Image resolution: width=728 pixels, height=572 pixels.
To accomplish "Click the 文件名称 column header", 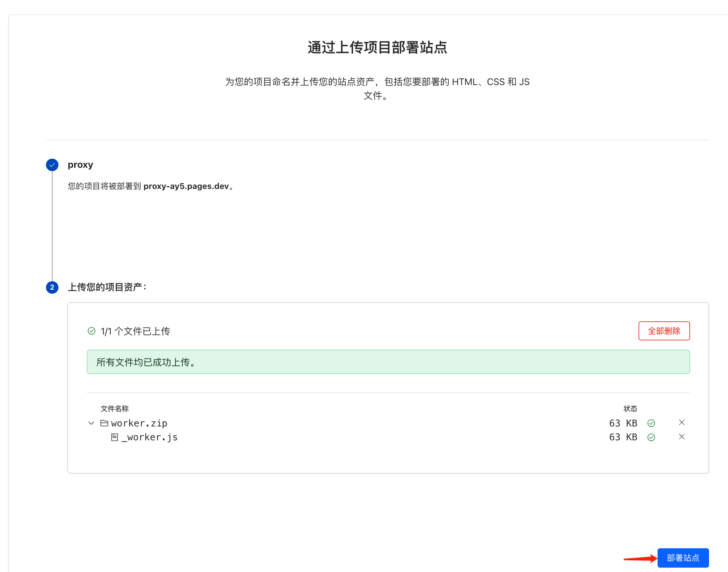I will (115, 409).
